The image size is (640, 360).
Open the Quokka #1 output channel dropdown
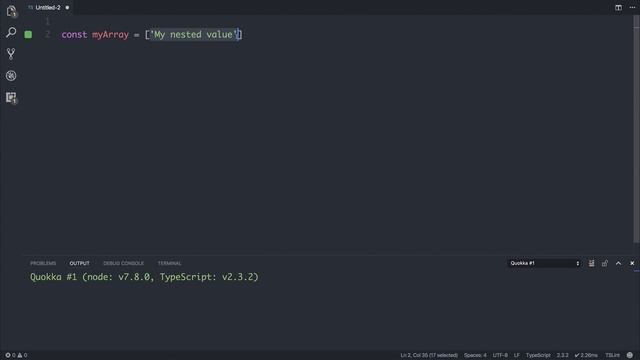[x=544, y=263]
